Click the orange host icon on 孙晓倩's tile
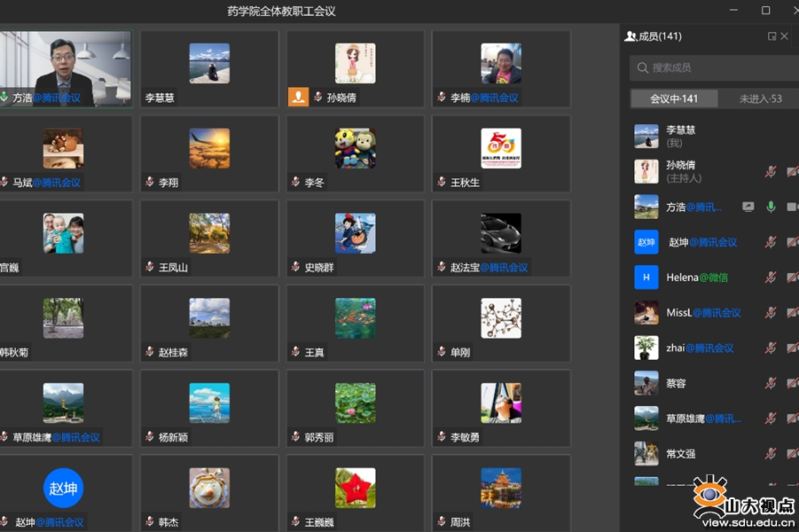 click(x=299, y=98)
